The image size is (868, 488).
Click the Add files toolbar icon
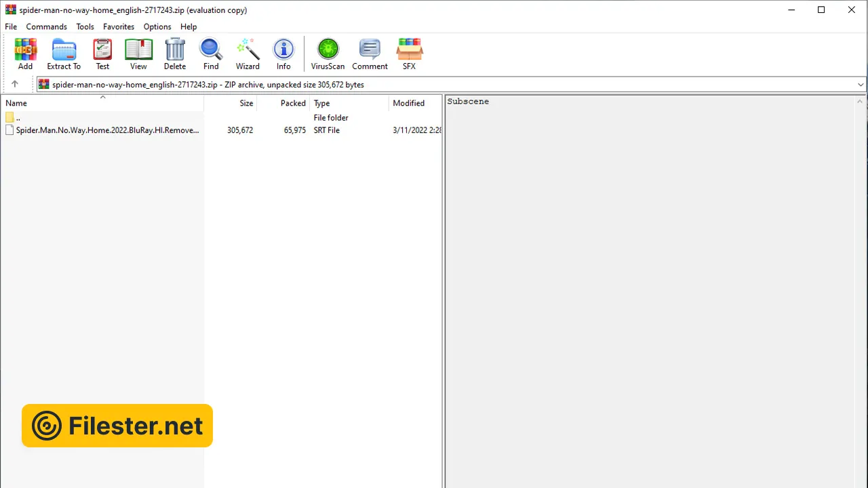click(x=25, y=54)
